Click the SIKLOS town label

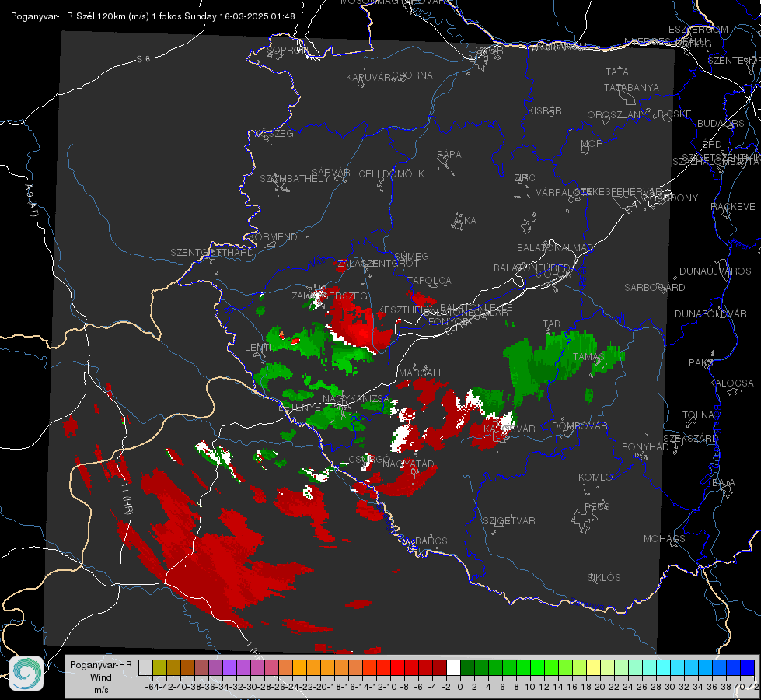point(604,578)
